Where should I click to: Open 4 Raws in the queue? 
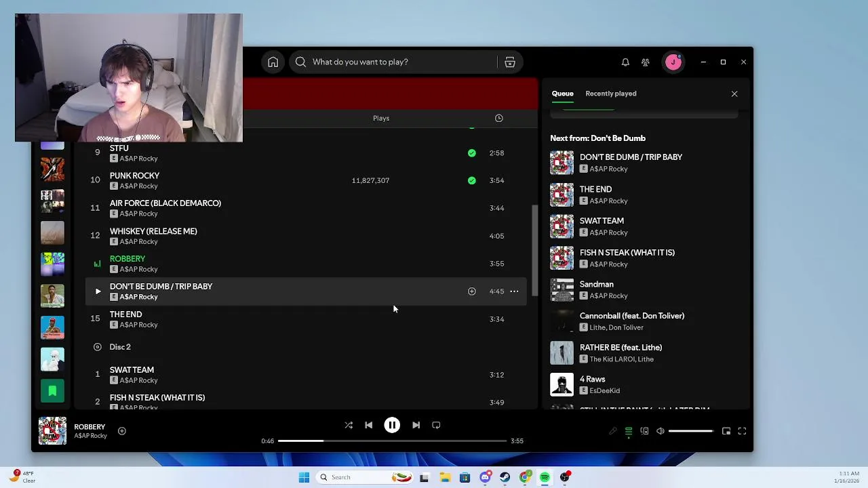point(644,385)
